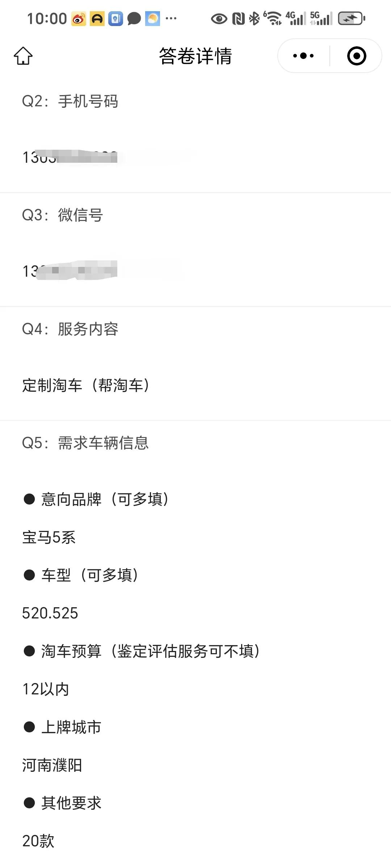Tap the Weibo icon in status bar
Screen dimensions: 391x868
pyautogui.click(x=79, y=19)
